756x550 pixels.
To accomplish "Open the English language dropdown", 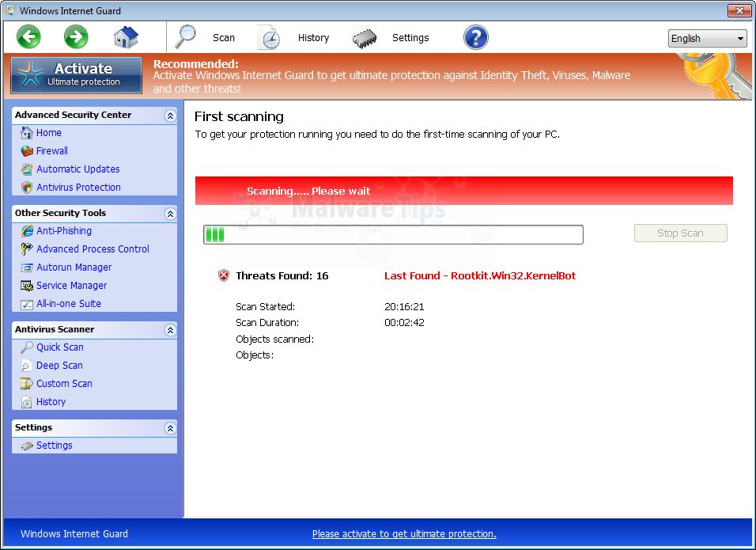I will (x=706, y=38).
